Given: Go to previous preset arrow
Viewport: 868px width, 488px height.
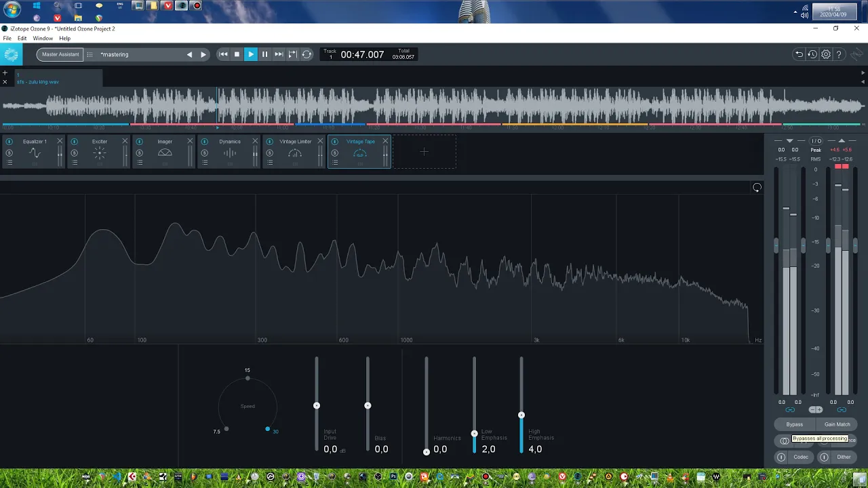Looking at the screenshot, I should (x=189, y=55).
